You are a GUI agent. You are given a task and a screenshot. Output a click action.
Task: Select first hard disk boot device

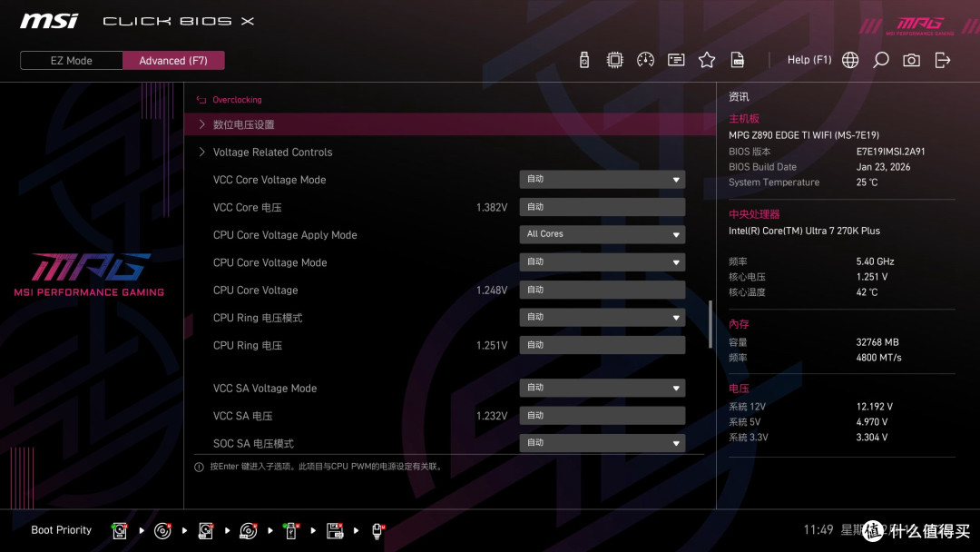click(x=120, y=531)
